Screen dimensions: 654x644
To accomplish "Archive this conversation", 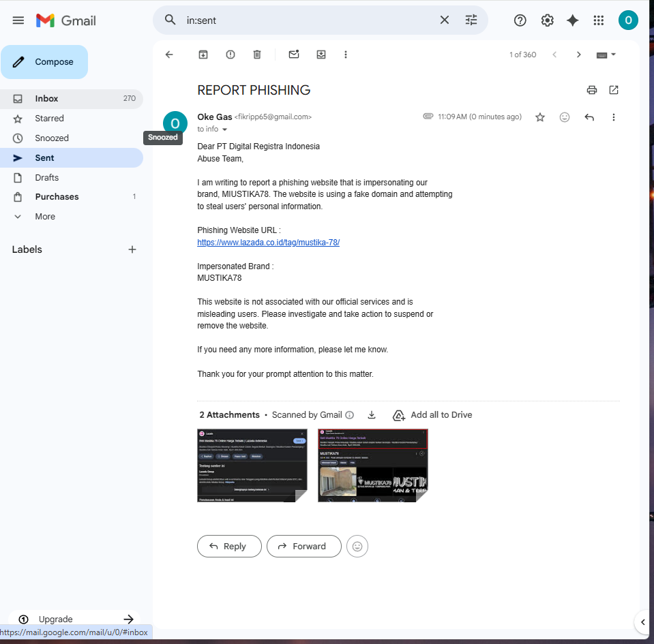I will point(203,55).
